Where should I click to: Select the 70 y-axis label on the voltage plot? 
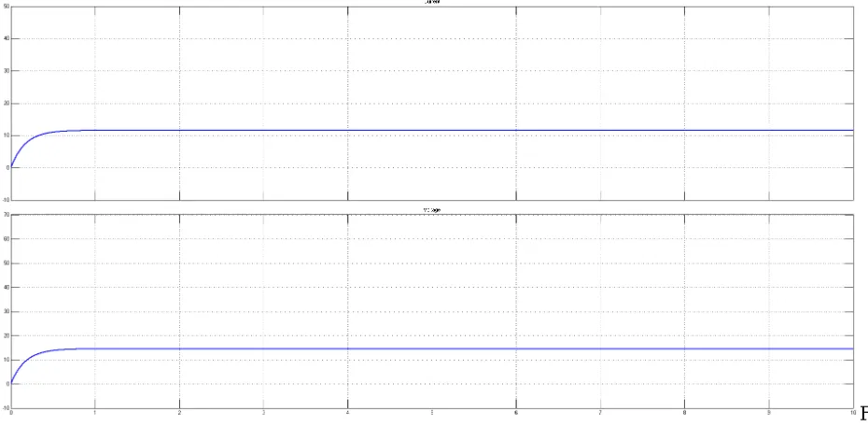[7, 214]
